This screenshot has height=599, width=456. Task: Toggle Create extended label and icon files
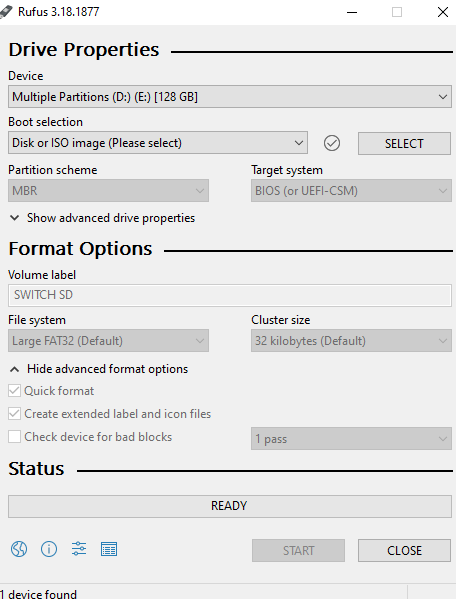[15, 414]
